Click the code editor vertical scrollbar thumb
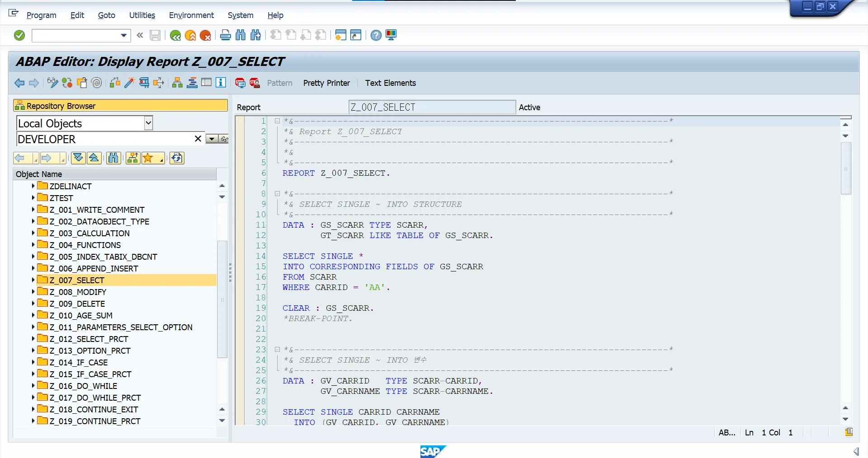The height and width of the screenshot is (458, 868). [x=845, y=168]
